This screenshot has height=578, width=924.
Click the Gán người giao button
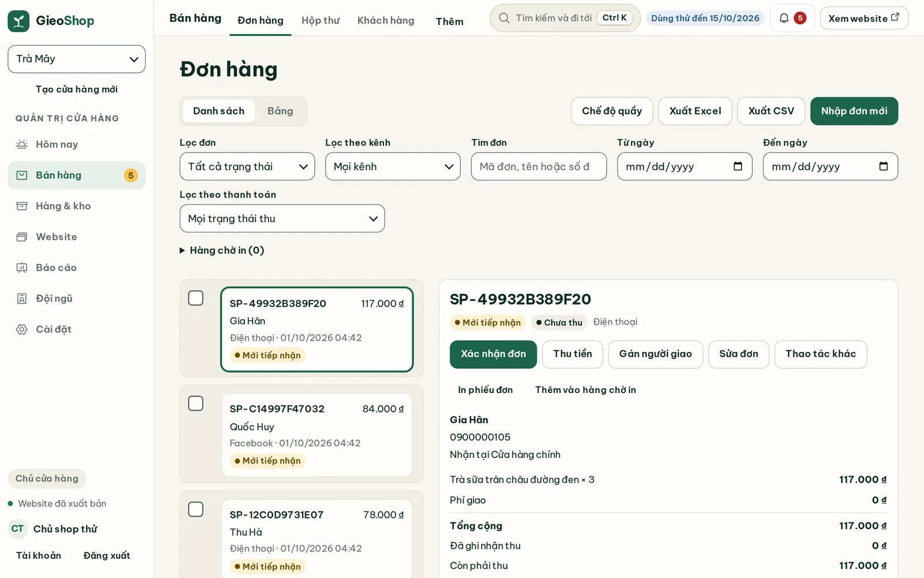tap(655, 354)
